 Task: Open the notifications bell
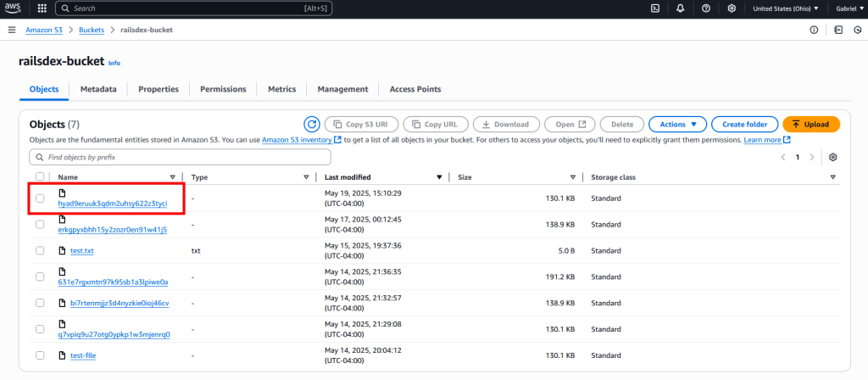point(681,8)
